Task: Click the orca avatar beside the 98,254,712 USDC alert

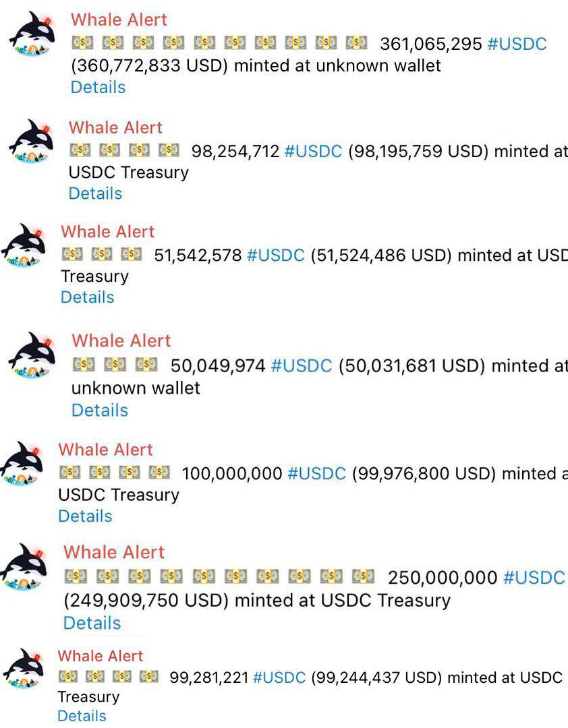Action: (30, 142)
